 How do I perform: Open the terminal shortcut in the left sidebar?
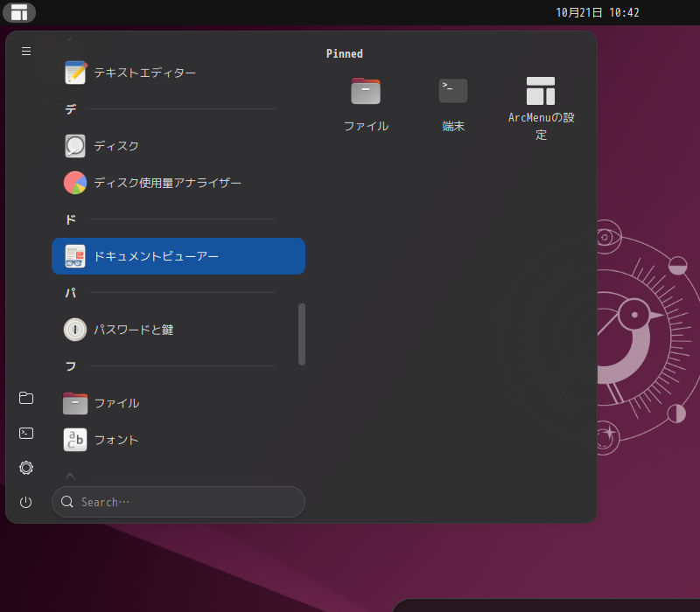pyautogui.click(x=25, y=433)
